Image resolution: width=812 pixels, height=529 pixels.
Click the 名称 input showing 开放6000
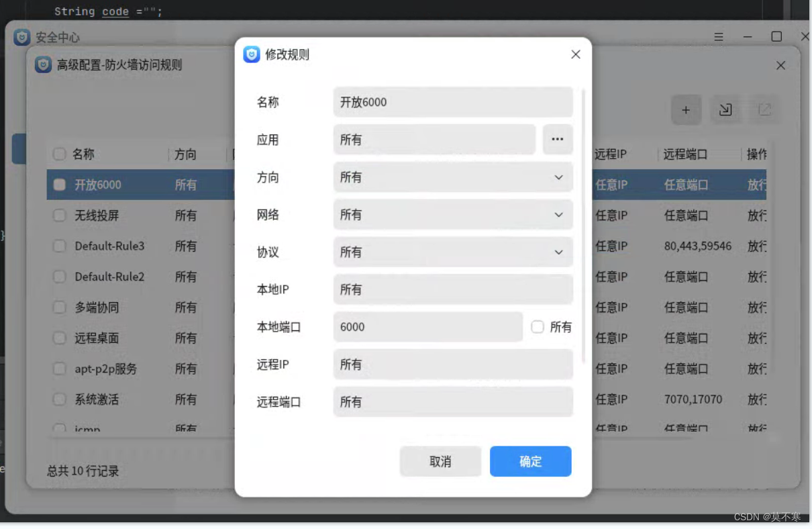coord(453,101)
